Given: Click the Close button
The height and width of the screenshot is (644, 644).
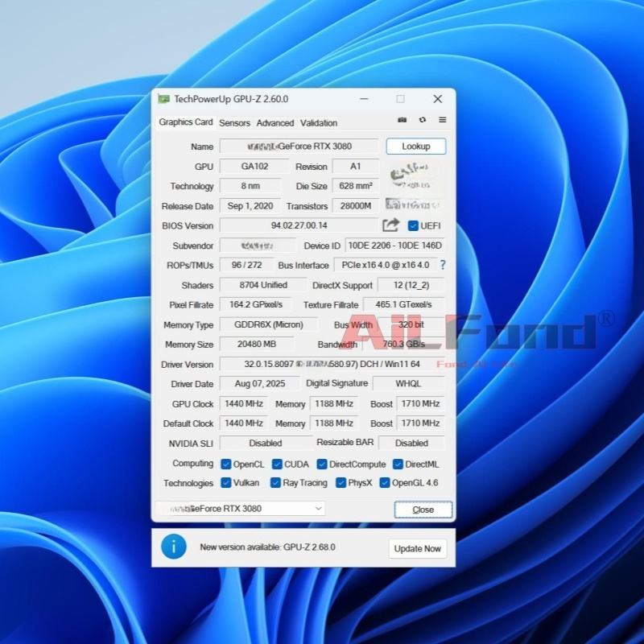Looking at the screenshot, I should pyautogui.click(x=423, y=510).
